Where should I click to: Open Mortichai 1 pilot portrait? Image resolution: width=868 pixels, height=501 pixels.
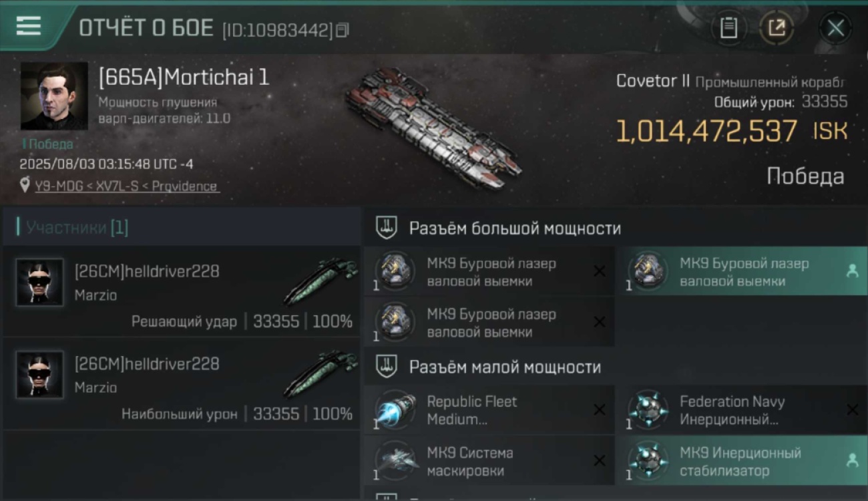click(x=54, y=96)
